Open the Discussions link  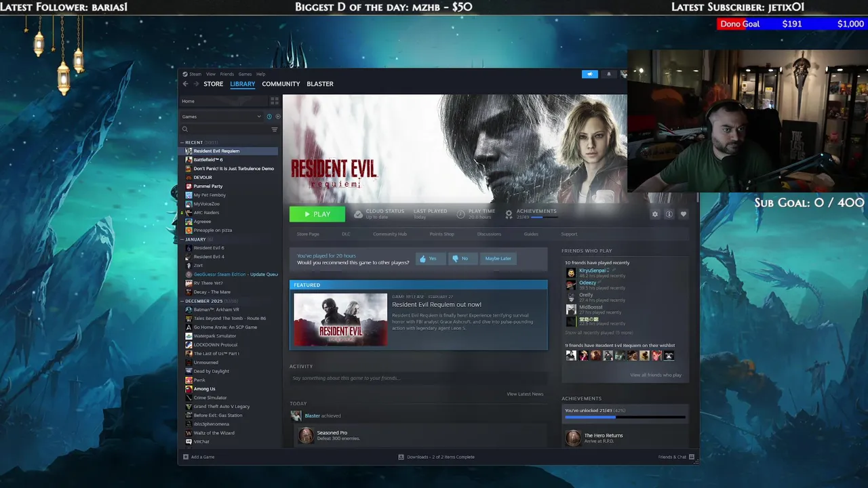click(489, 234)
